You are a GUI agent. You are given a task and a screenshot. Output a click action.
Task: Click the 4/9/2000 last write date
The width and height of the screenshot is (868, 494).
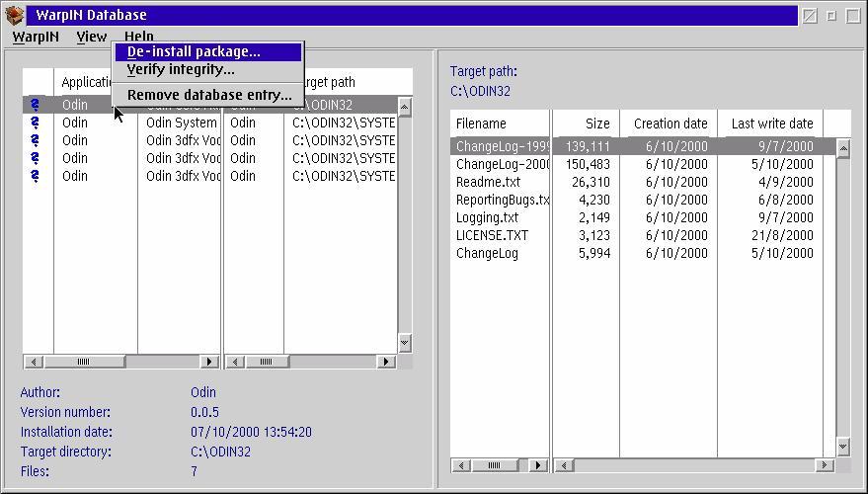pos(786,182)
